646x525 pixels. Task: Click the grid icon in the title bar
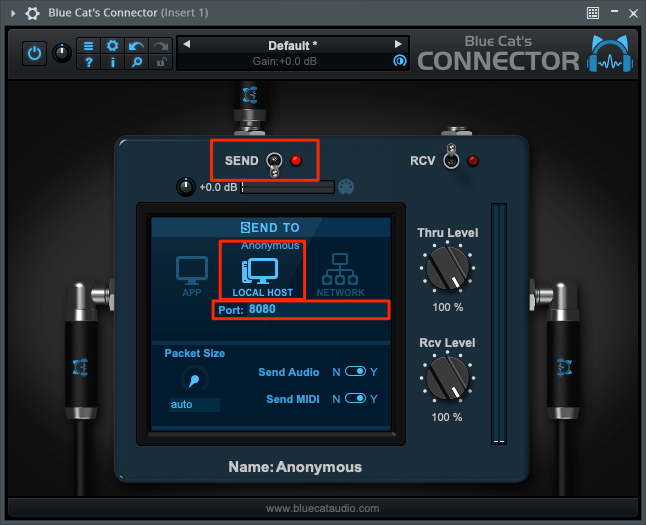point(592,13)
